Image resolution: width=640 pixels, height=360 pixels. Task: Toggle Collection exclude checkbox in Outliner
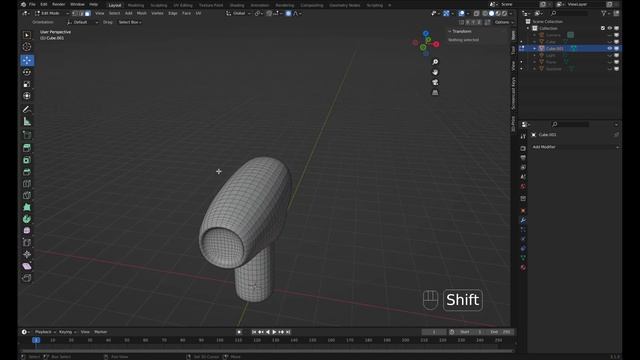tap(603, 28)
